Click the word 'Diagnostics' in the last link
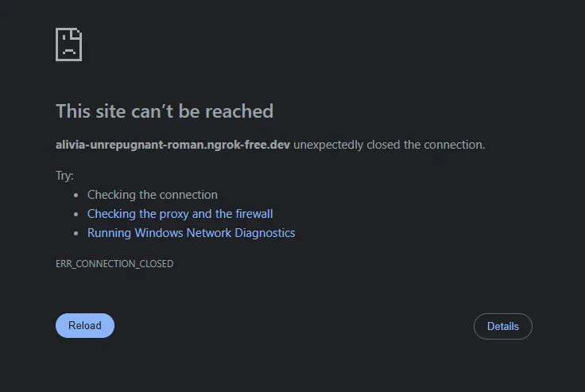 (x=265, y=233)
